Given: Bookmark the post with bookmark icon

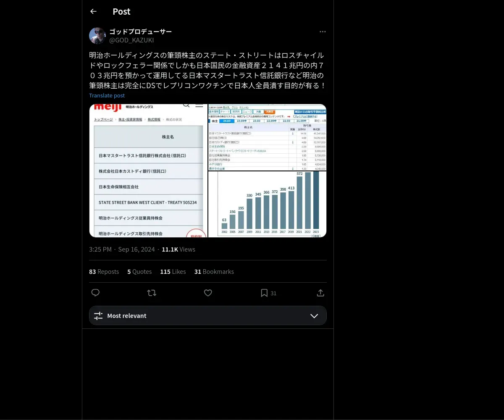Looking at the screenshot, I should tap(264, 293).
